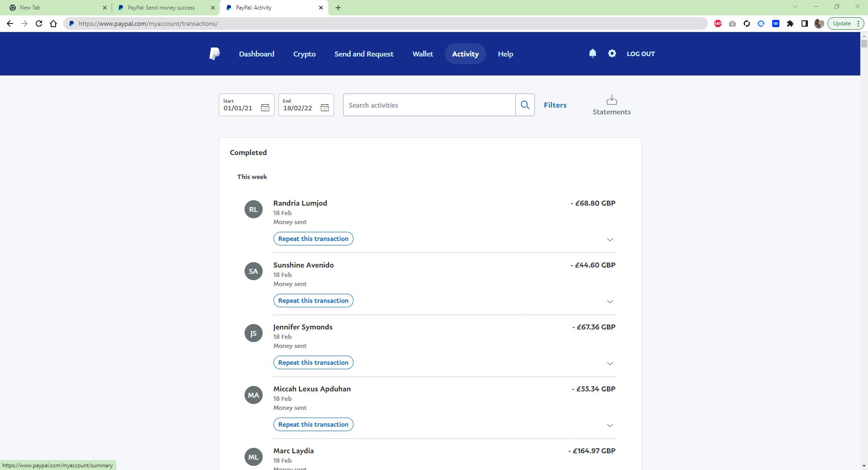
Task: Open the Start date calendar picker
Action: 265,108
